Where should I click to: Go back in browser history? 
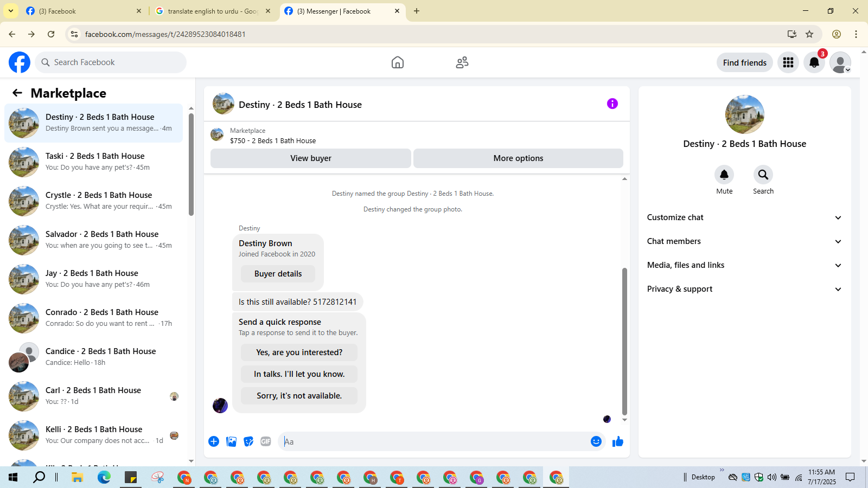[12, 34]
